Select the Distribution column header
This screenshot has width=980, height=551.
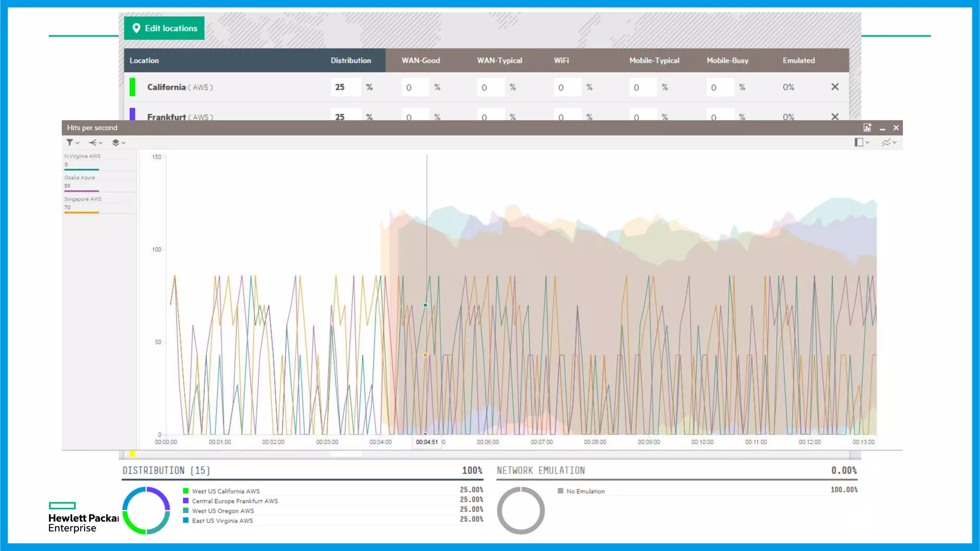[351, 61]
